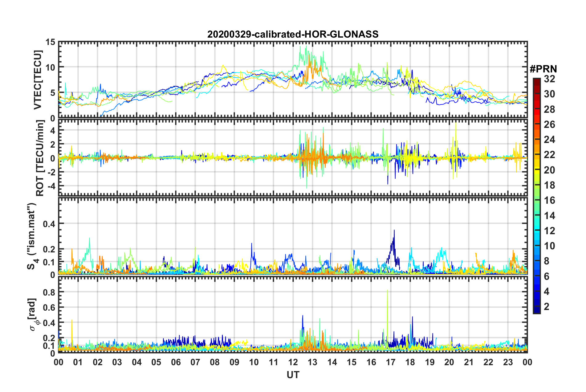Click the UT x-axis label
The height and width of the screenshot is (392, 586).
[x=293, y=375]
